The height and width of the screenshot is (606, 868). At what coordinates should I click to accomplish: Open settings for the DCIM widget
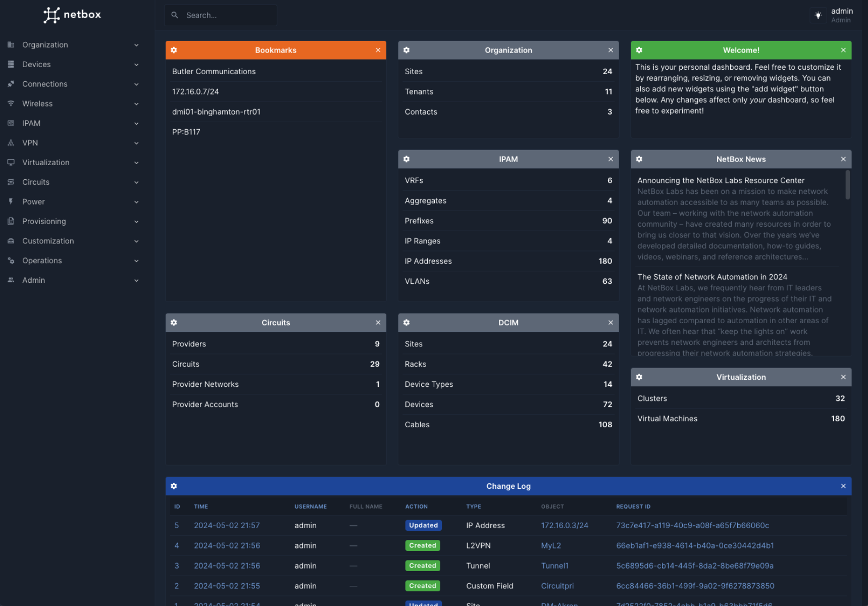pyautogui.click(x=406, y=322)
